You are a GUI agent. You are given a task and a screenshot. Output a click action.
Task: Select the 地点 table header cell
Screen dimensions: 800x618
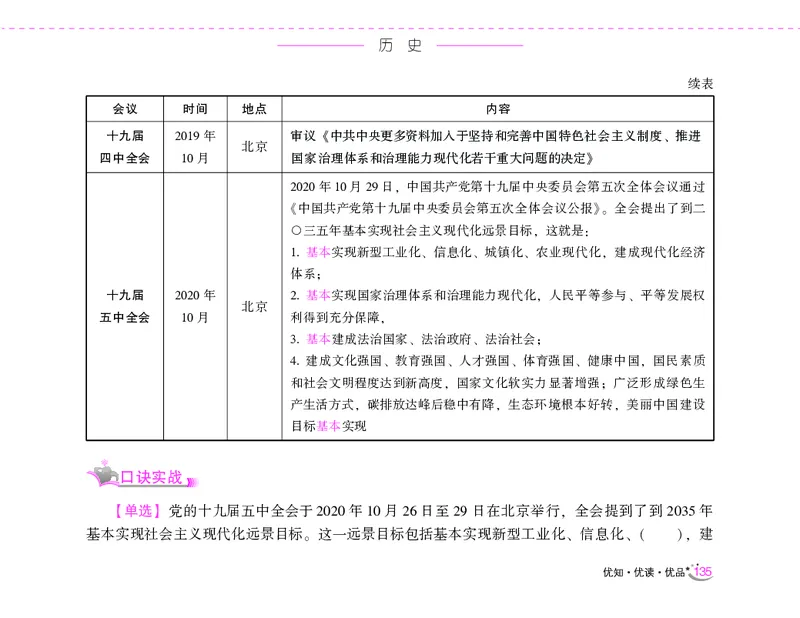(254, 110)
